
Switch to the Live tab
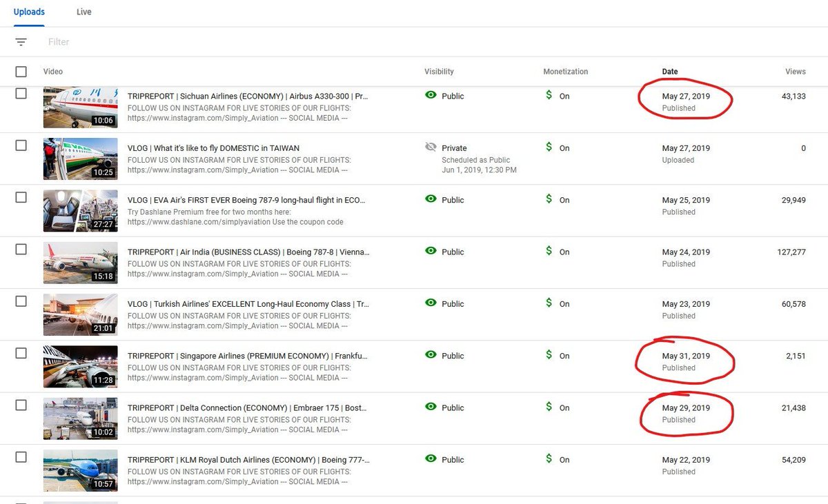(x=84, y=12)
